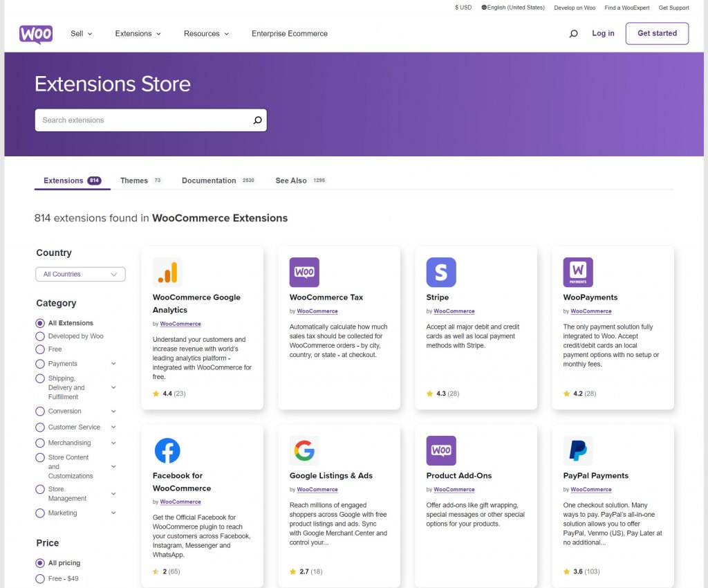Select the Conversion category radio
Screen dimensions: 708x588
[40, 412]
